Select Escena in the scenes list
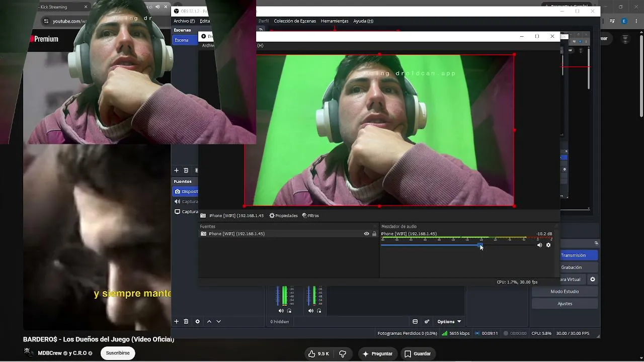 tap(185, 40)
